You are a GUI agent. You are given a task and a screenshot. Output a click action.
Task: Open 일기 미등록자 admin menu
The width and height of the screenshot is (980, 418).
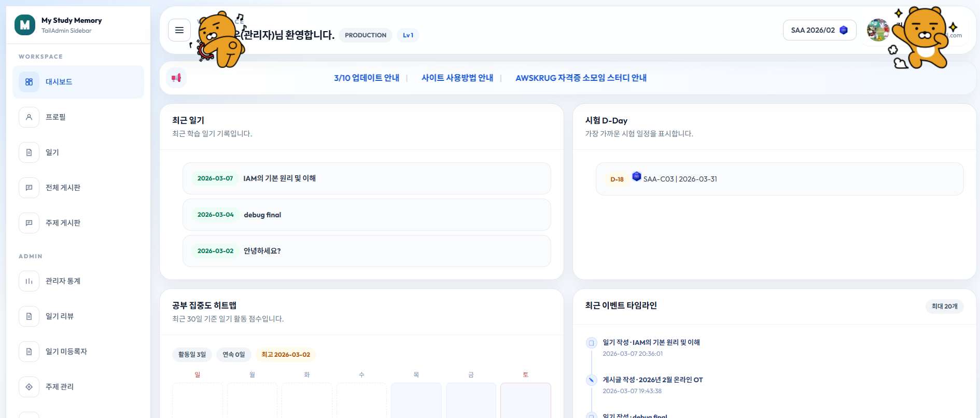78,352
